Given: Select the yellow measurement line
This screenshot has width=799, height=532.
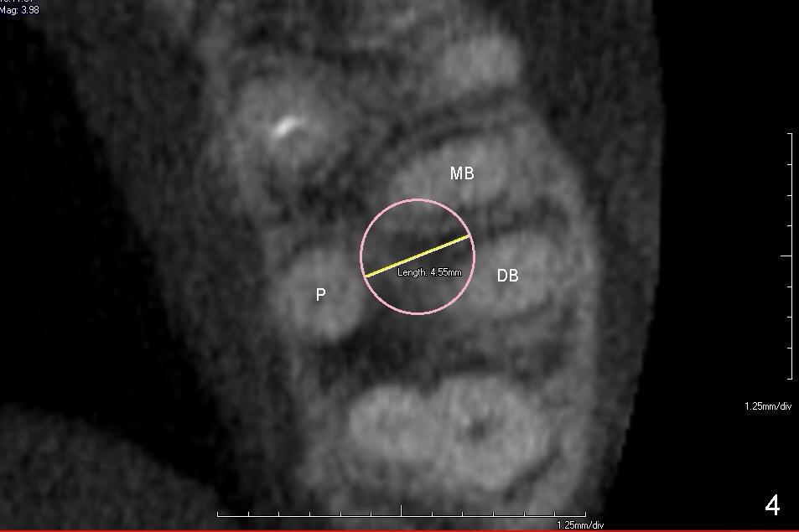Looking at the screenshot, I should pos(418,256).
